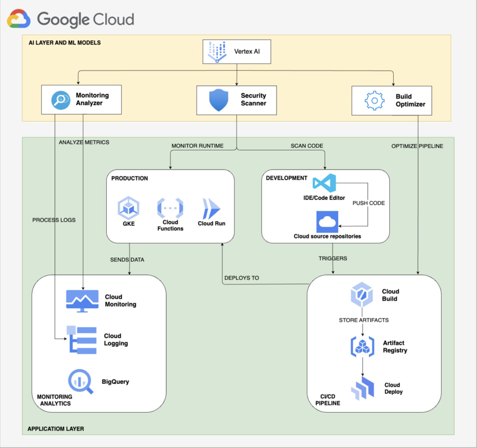The width and height of the screenshot is (477, 448).
Task: Click the "APPLICATIOM LAYER" heading
Action: [x=55, y=429]
